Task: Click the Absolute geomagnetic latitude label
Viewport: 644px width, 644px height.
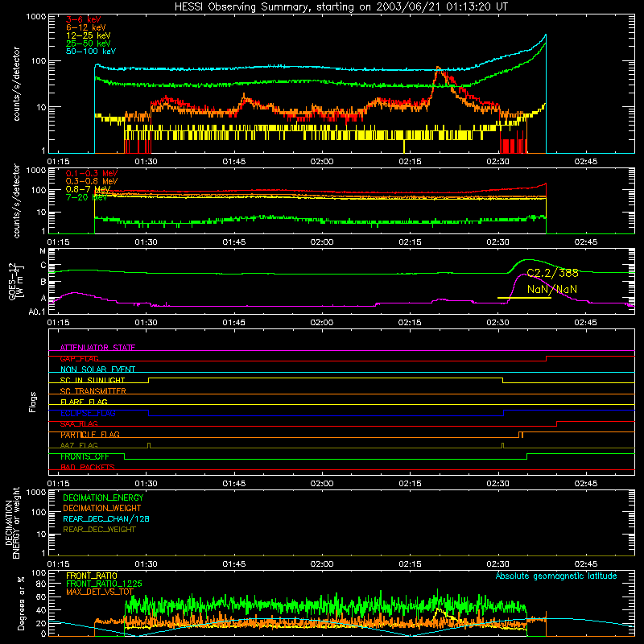Action: click(x=556, y=576)
